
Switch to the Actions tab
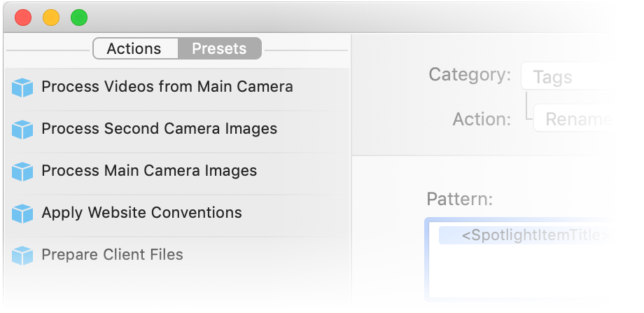[134, 49]
